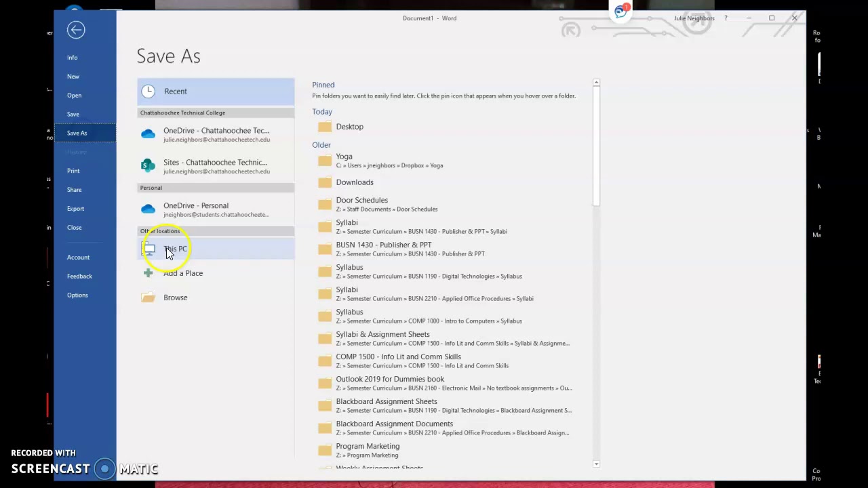
Task: Click the folder list scroll-down arrow
Action: pyautogui.click(x=596, y=464)
